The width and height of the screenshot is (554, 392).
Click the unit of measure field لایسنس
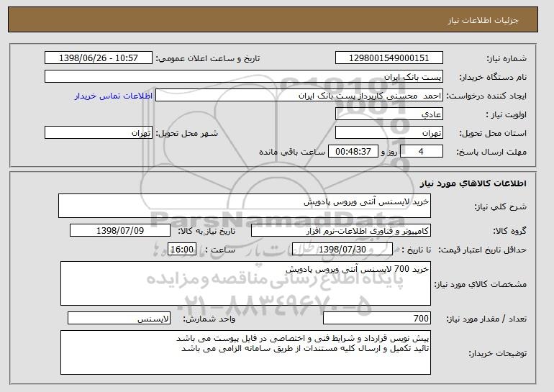(119, 318)
